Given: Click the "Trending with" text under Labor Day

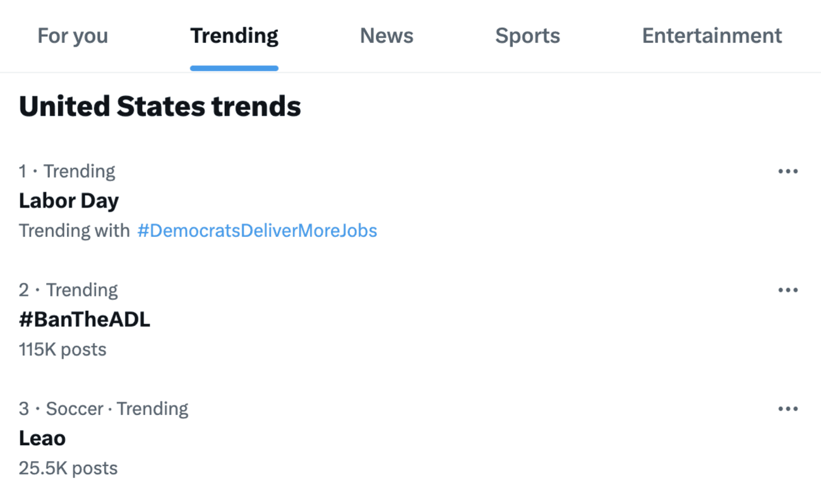Looking at the screenshot, I should (x=74, y=231).
